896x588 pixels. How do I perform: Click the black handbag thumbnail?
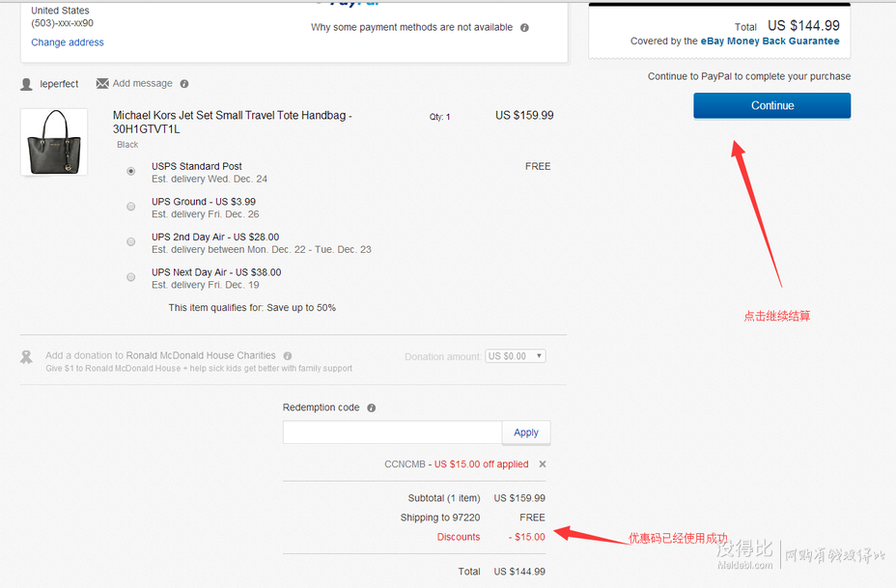[54, 142]
